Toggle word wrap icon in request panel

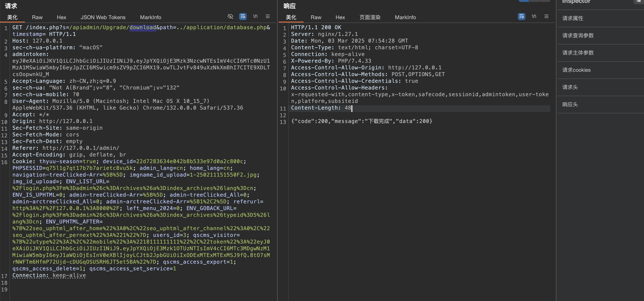(x=242, y=17)
